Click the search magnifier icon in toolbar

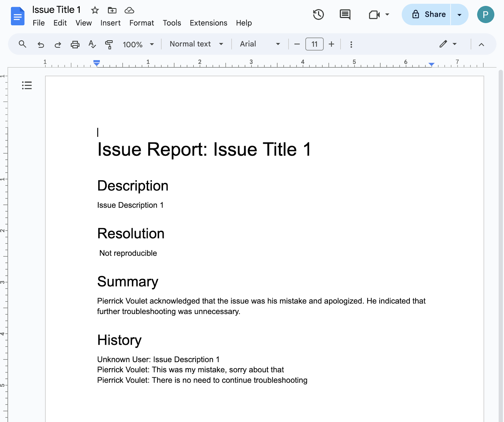pos(22,44)
